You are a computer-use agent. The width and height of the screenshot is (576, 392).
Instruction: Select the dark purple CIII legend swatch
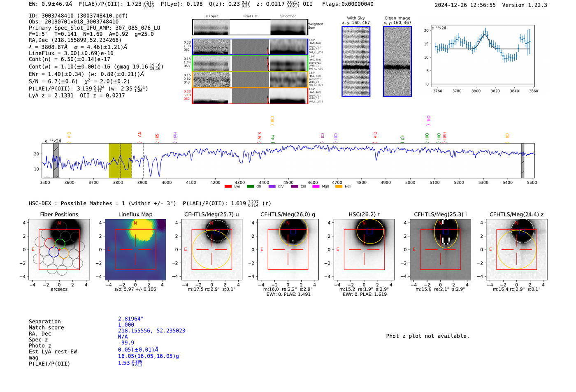click(x=294, y=187)
